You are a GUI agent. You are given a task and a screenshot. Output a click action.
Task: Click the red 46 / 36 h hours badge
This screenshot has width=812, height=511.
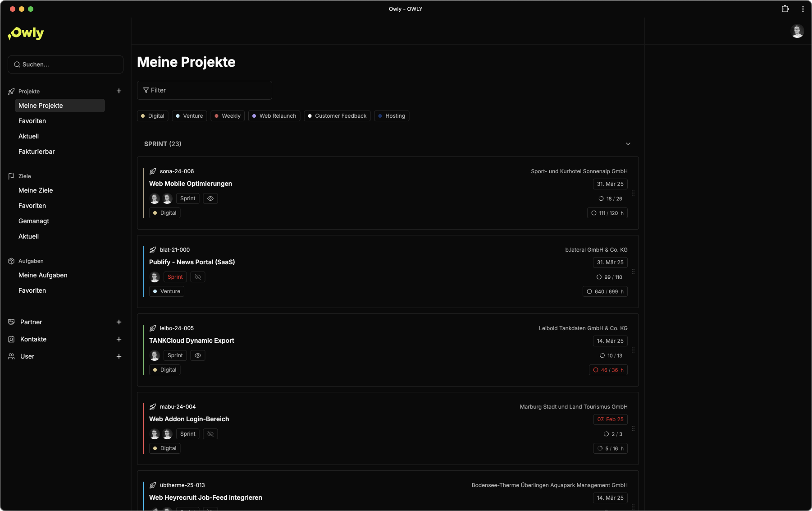[608, 370]
